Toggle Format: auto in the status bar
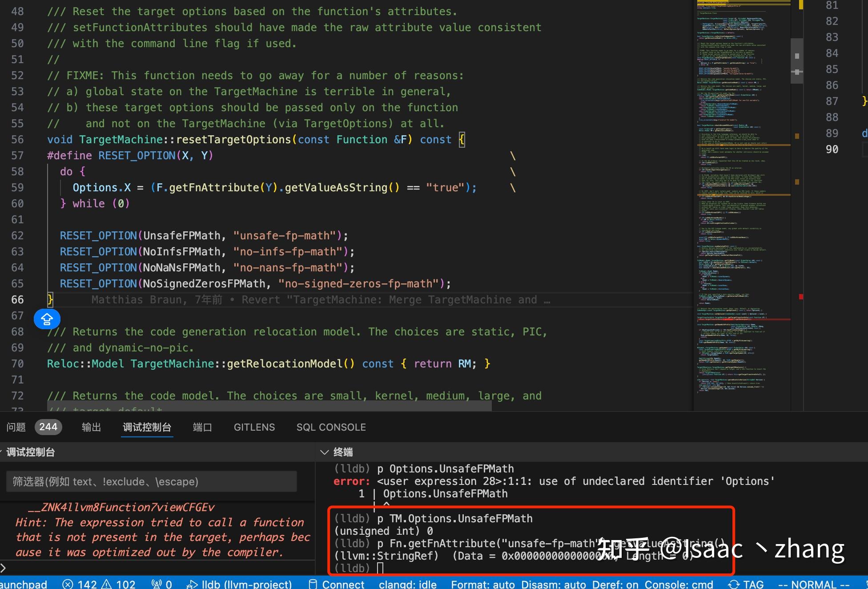The width and height of the screenshot is (868, 589). pyautogui.click(x=483, y=584)
